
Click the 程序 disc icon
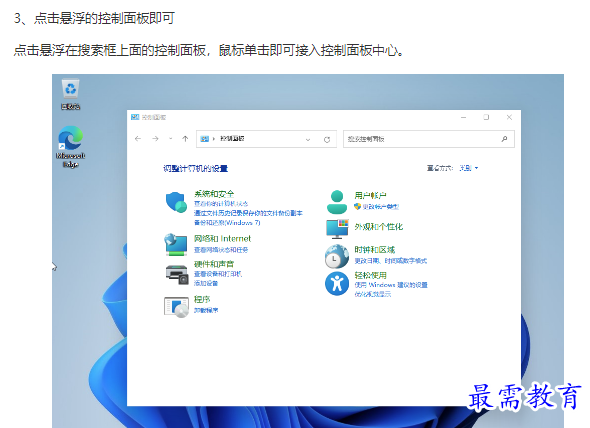click(176, 307)
